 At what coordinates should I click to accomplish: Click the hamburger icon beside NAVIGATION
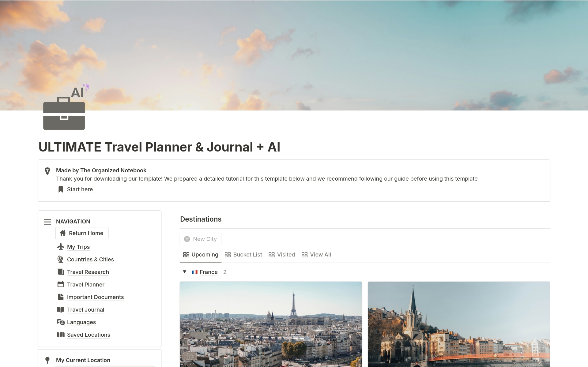47,222
